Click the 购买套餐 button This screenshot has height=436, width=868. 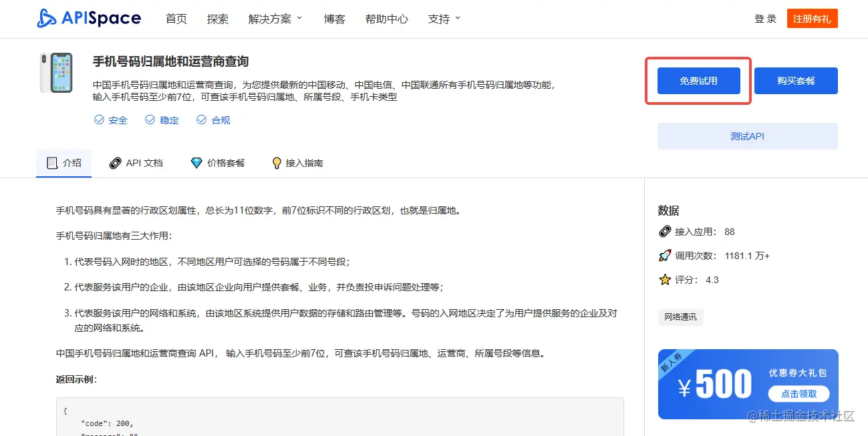point(796,81)
